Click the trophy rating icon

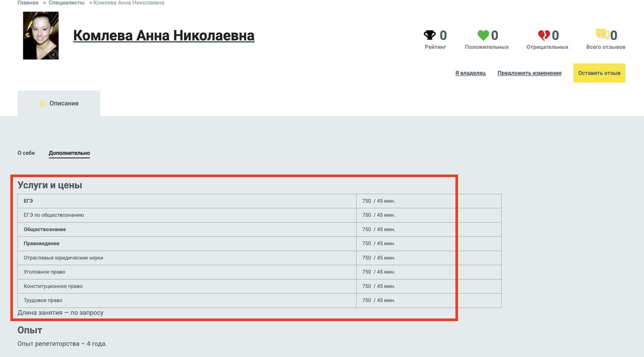[430, 35]
